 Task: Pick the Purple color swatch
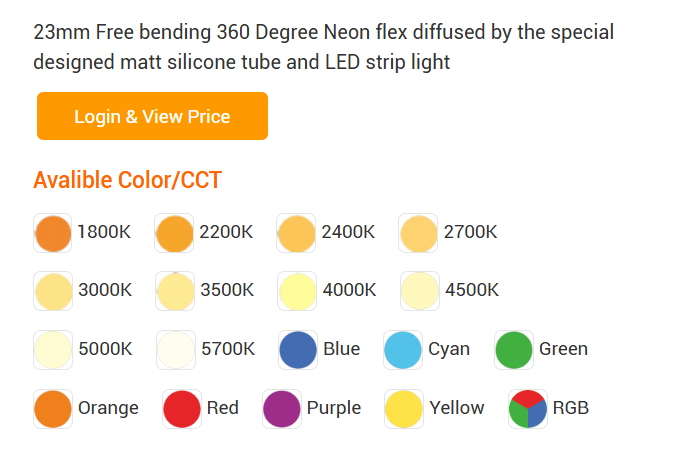tap(282, 408)
